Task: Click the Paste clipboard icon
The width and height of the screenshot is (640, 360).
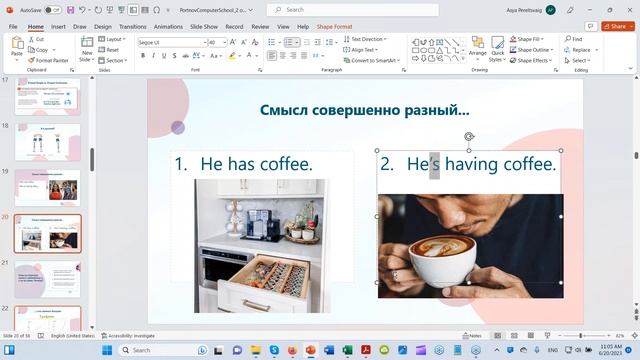Action: pyautogui.click(x=17, y=42)
